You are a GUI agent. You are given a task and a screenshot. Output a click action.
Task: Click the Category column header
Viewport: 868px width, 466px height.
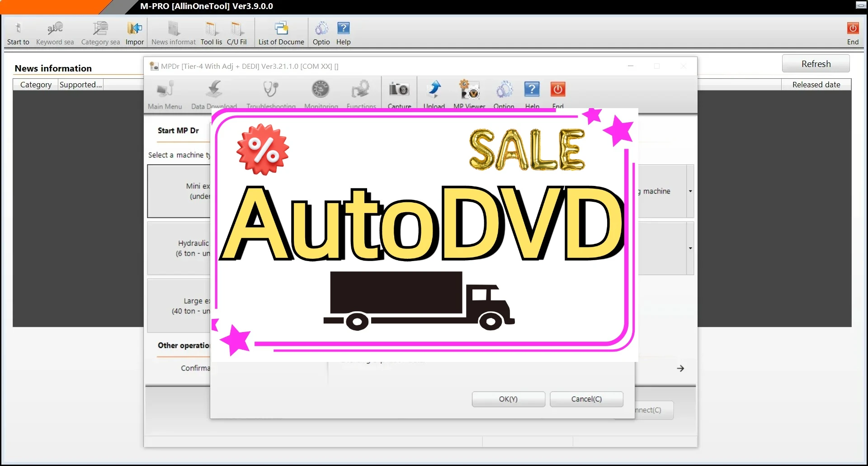pos(36,85)
